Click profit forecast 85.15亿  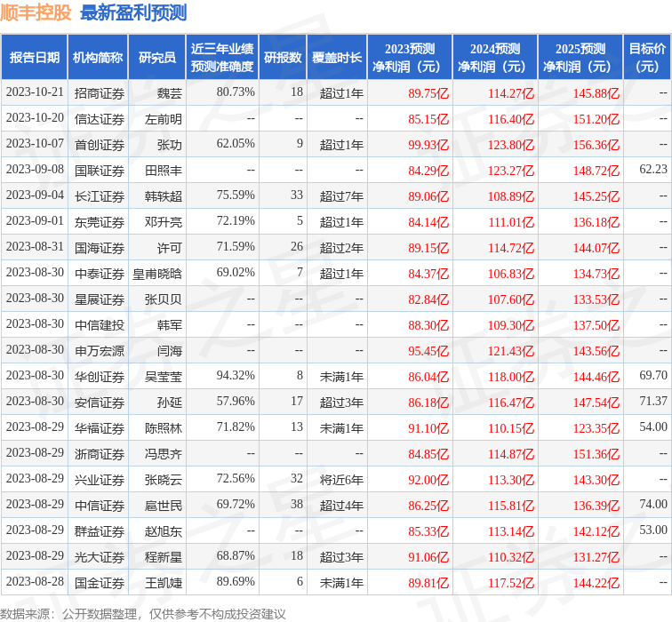tap(428, 119)
